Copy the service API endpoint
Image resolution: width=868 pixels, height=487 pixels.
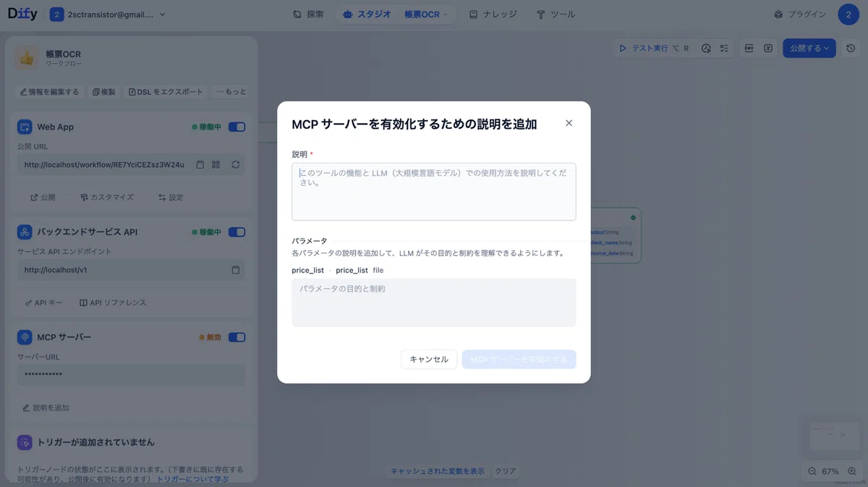[235, 270]
